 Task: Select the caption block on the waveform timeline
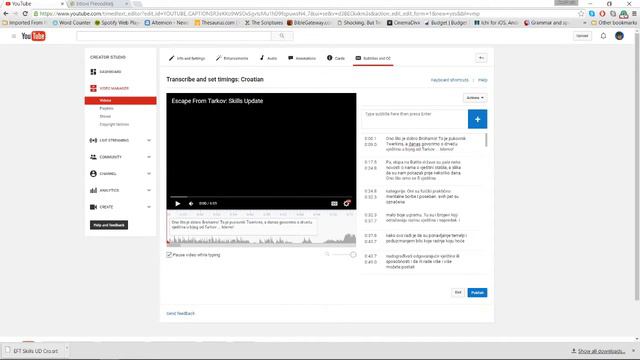(x=243, y=226)
